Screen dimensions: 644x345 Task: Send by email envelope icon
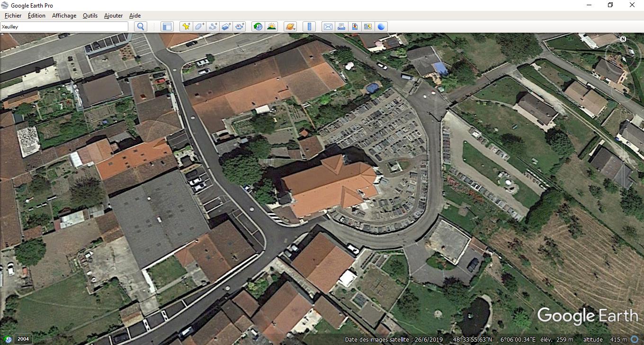tap(328, 27)
